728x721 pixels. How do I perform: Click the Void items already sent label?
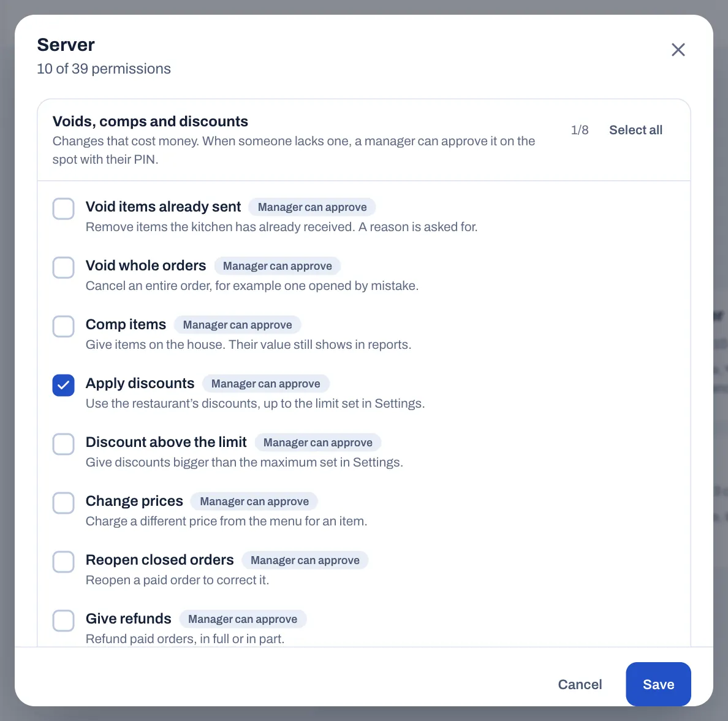click(x=164, y=207)
